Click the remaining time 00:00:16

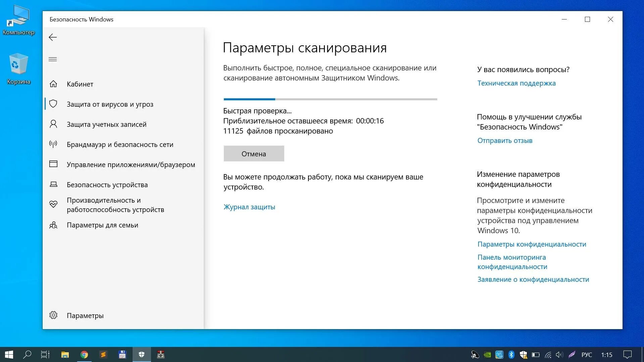(x=370, y=121)
